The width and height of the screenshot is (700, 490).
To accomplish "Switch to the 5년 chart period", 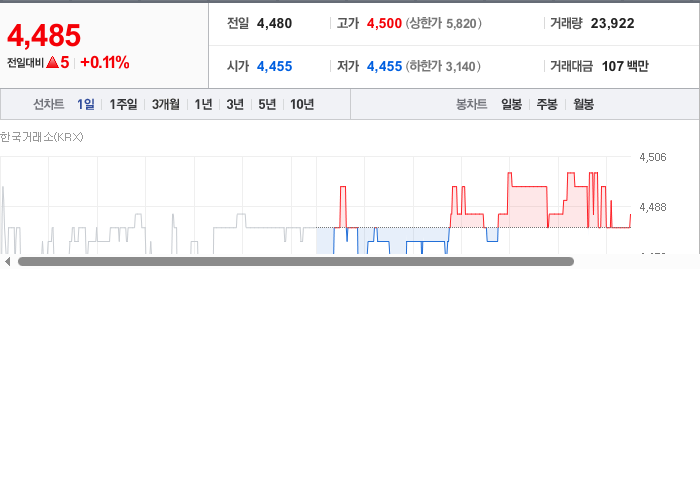I will point(267,104).
